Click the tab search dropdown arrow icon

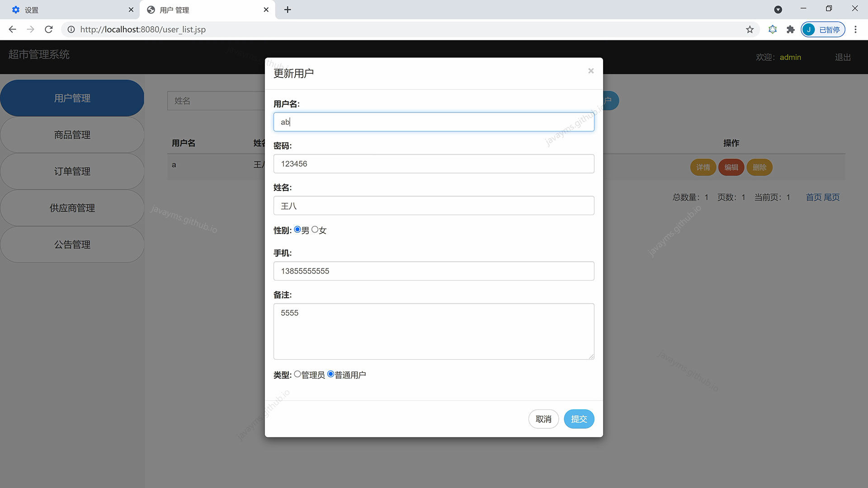coord(778,9)
